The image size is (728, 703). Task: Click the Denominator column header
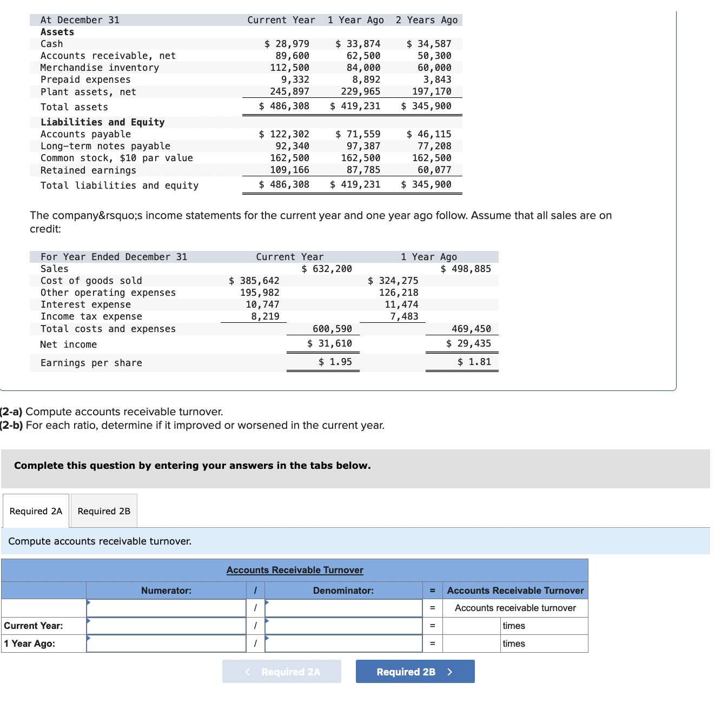pos(343,591)
